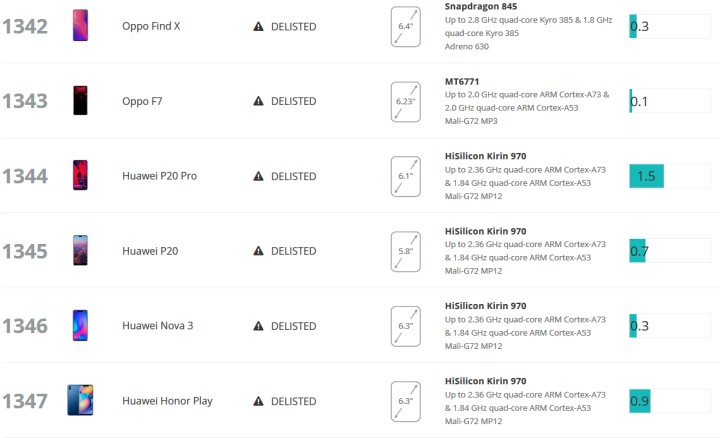The width and height of the screenshot is (720, 438).
Task: Click the Snapdragon 845 chipset name
Action: [482, 6]
